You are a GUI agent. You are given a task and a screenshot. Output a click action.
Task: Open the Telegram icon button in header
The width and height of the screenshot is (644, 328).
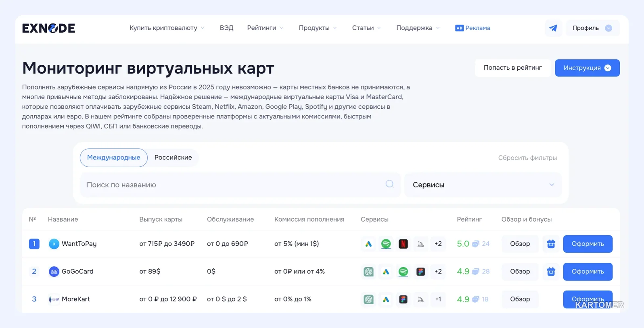point(553,28)
